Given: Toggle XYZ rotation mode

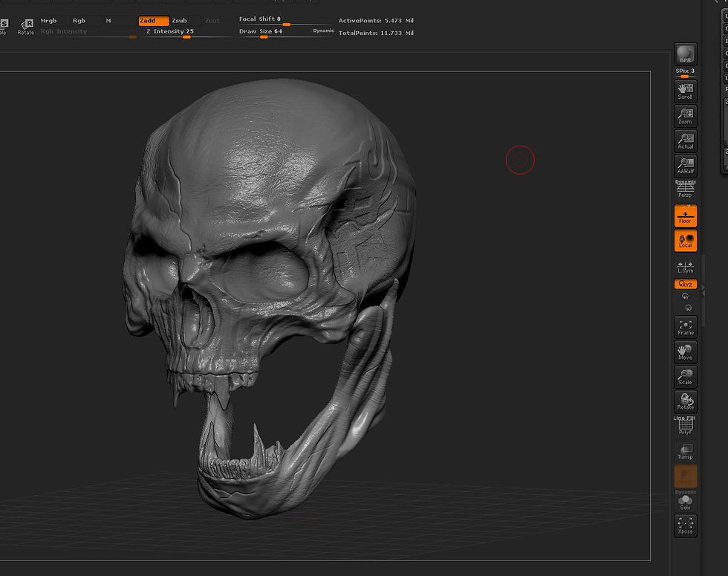Looking at the screenshot, I should 685,284.
